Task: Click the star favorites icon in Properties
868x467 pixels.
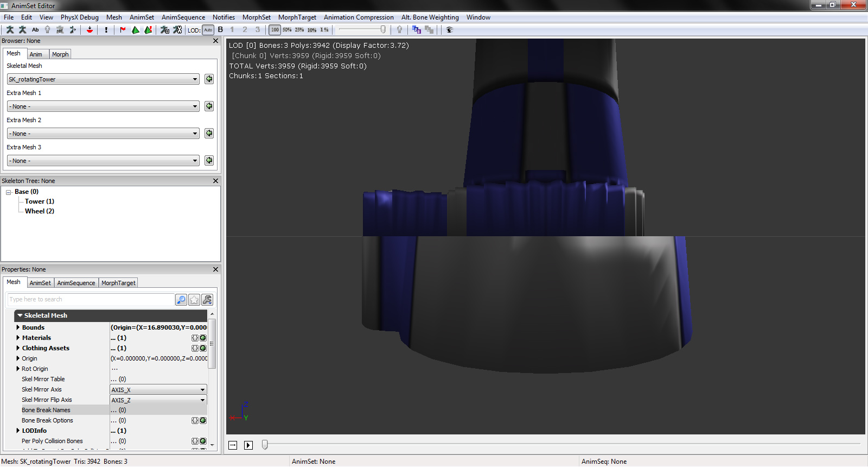Action: [x=194, y=300]
